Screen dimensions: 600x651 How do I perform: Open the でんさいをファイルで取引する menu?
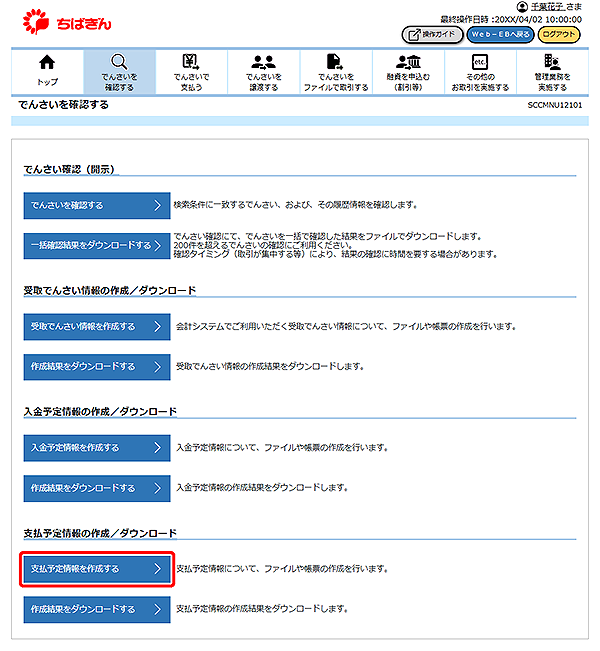tap(336, 72)
